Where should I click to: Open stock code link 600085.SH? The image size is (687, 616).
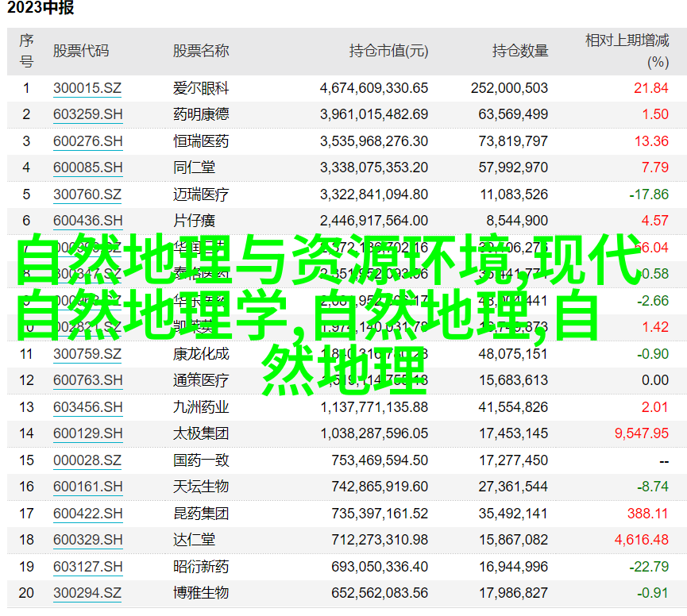click(x=87, y=167)
